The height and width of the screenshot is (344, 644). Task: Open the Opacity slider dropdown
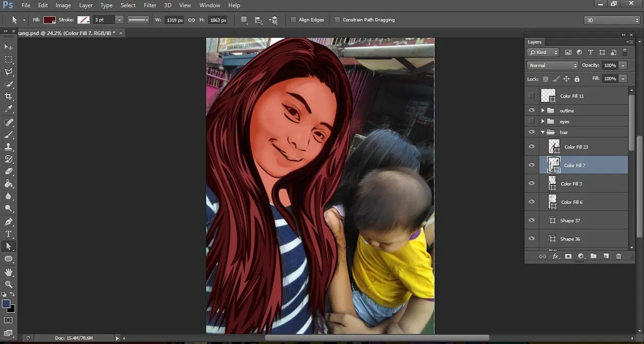tap(623, 65)
